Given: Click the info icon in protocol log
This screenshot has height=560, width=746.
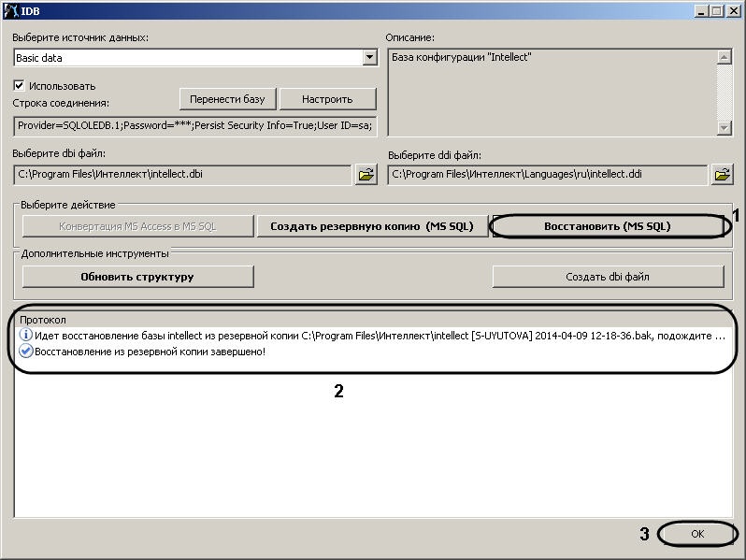Looking at the screenshot, I should pos(26,335).
